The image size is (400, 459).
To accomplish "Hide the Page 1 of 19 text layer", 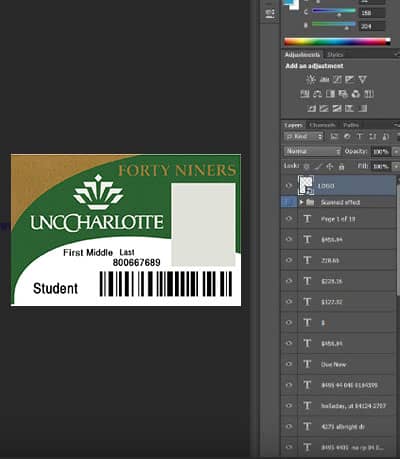I will (289, 219).
